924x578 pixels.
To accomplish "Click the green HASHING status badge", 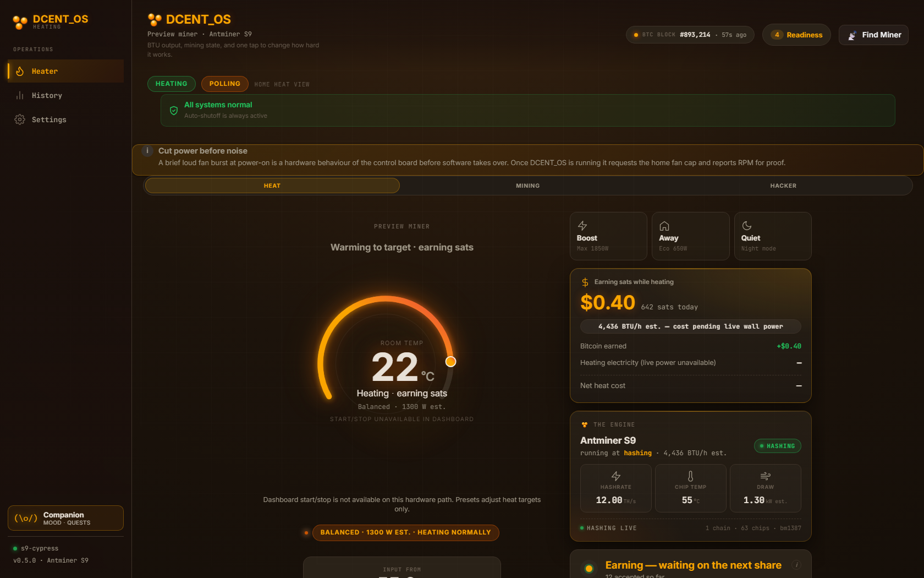I will pos(778,446).
